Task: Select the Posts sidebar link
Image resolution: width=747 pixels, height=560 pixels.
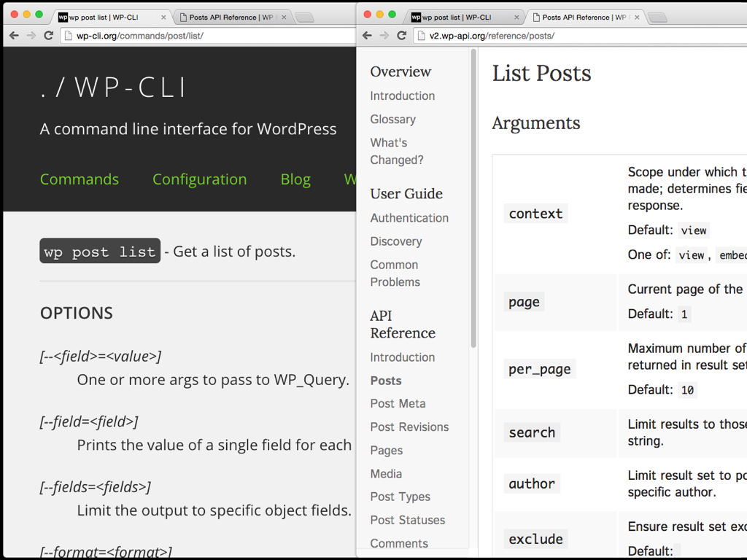Action: (386, 381)
